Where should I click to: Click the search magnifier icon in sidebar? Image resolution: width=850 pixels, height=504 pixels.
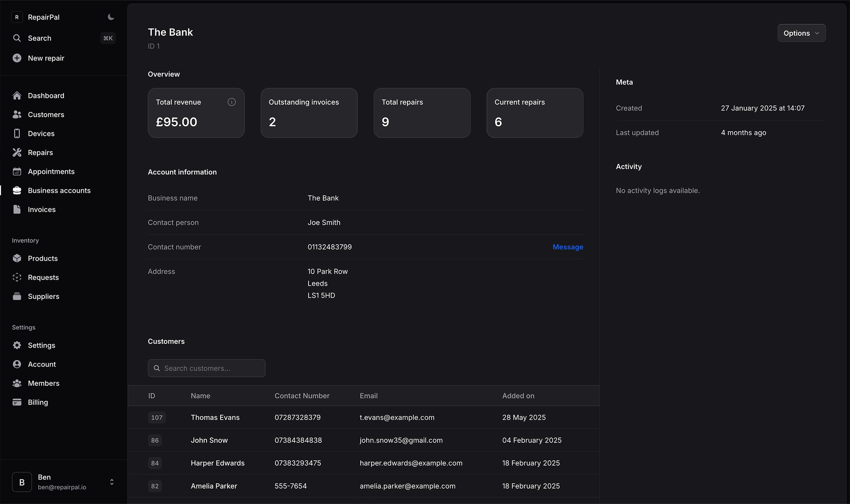coord(17,38)
